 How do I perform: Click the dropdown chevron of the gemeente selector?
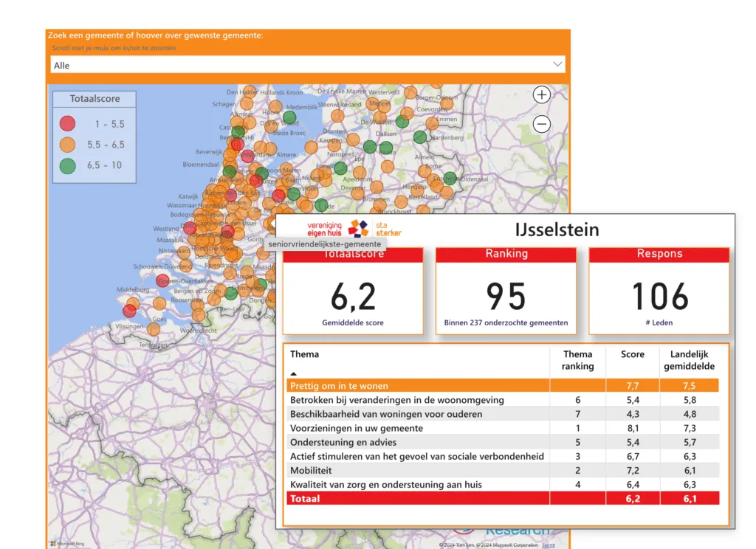(557, 65)
